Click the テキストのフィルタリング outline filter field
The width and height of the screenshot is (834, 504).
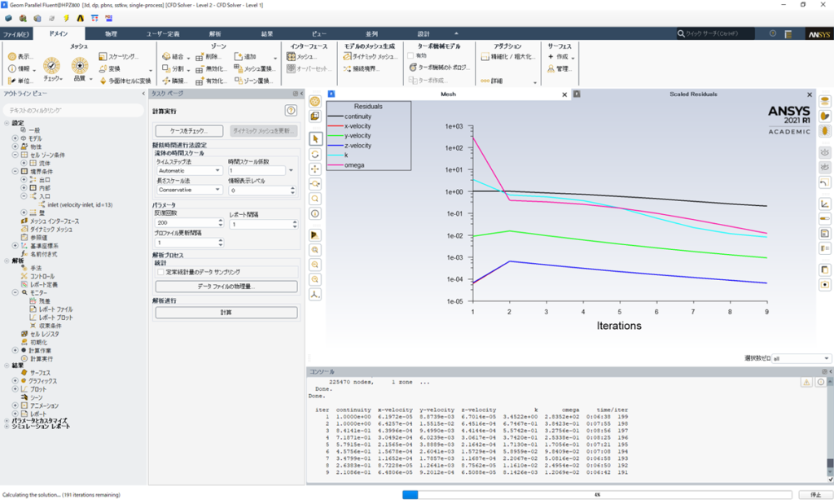73,110
